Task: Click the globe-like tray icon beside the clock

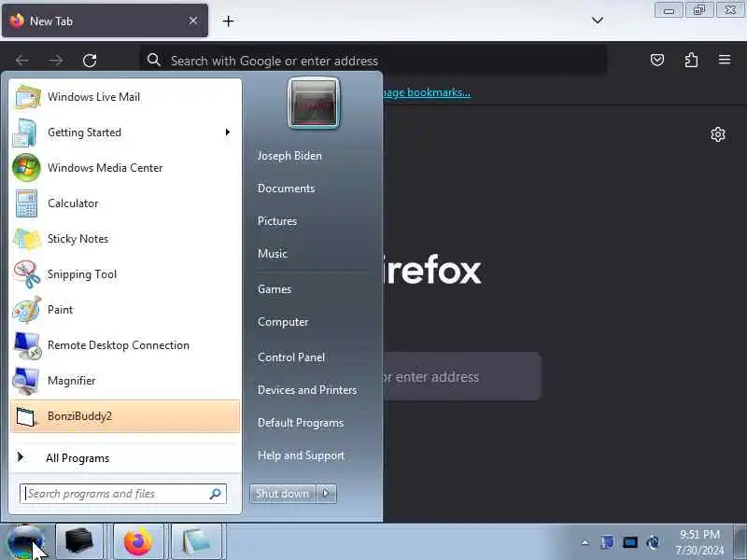Action: (x=653, y=542)
